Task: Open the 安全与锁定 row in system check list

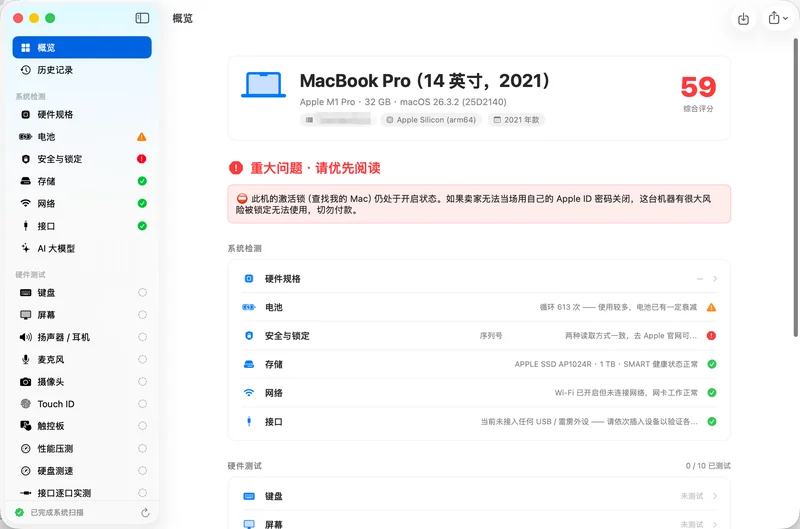Action: [x=479, y=336]
